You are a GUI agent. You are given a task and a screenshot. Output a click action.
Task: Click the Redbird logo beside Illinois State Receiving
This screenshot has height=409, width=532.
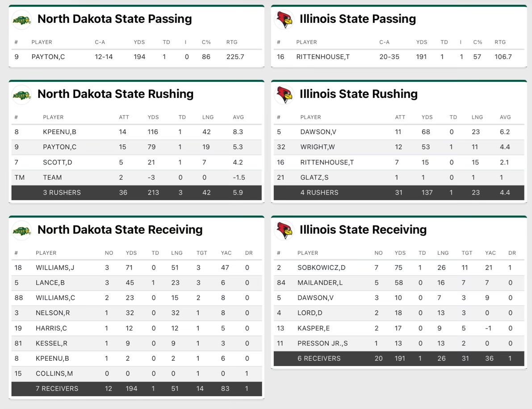284,231
